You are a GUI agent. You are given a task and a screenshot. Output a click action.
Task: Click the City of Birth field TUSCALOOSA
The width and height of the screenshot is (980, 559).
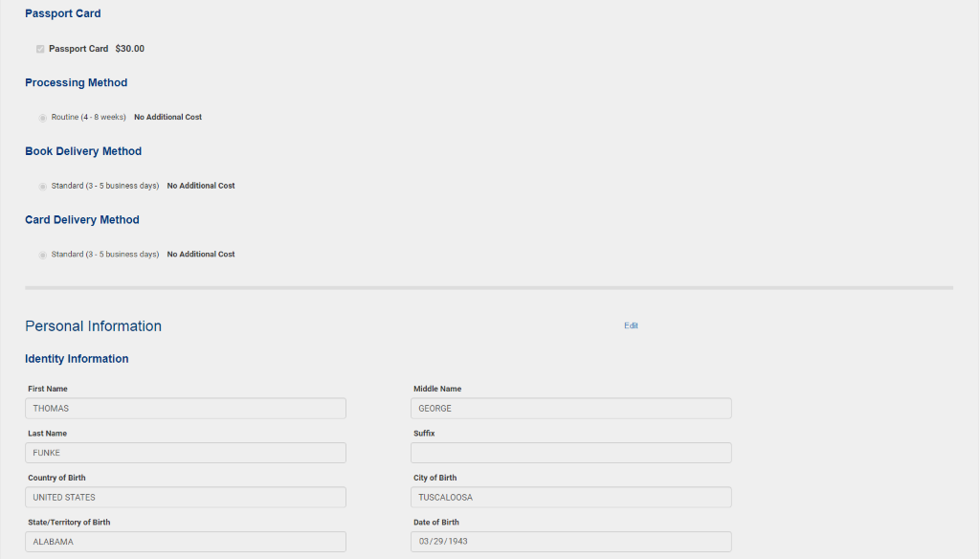coord(571,497)
